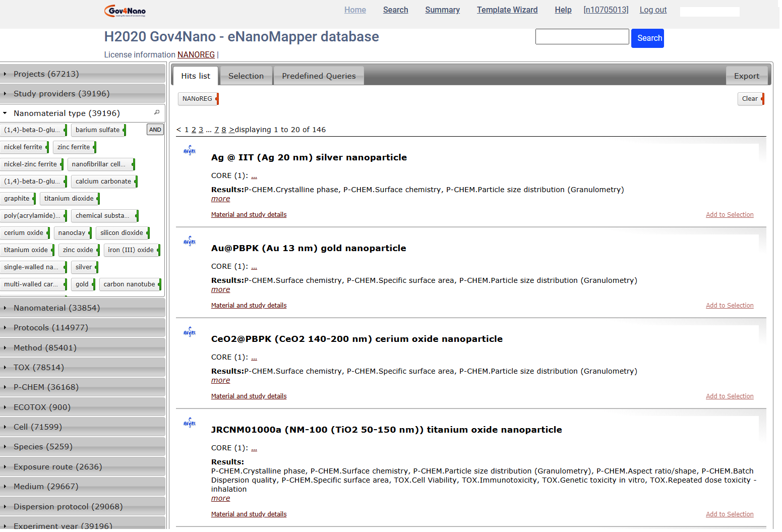Viewport: 782px width, 532px height.
Task: Toggle the AND operator for nanomaterial types
Action: tap(155, 130)
